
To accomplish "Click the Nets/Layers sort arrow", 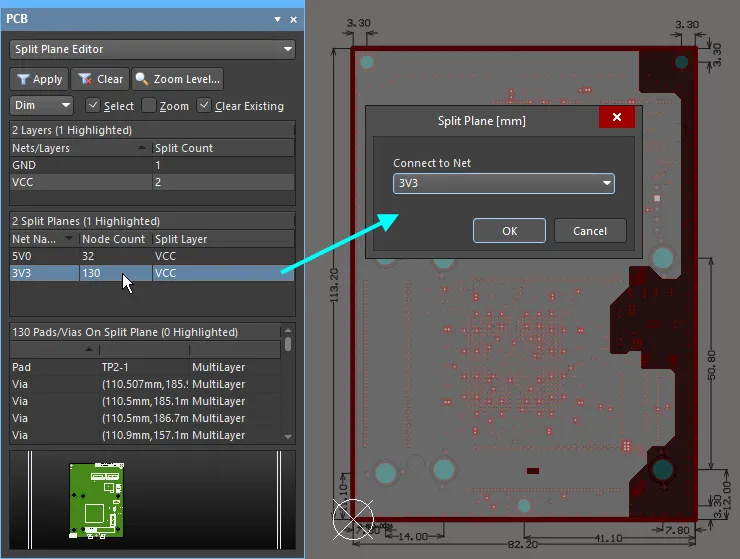I will tap(142, 148).
